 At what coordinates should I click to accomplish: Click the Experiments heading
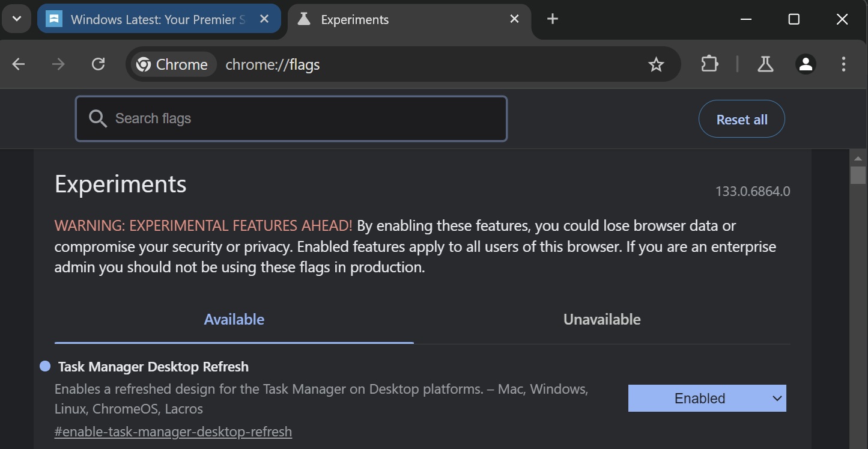click(121, 184)
